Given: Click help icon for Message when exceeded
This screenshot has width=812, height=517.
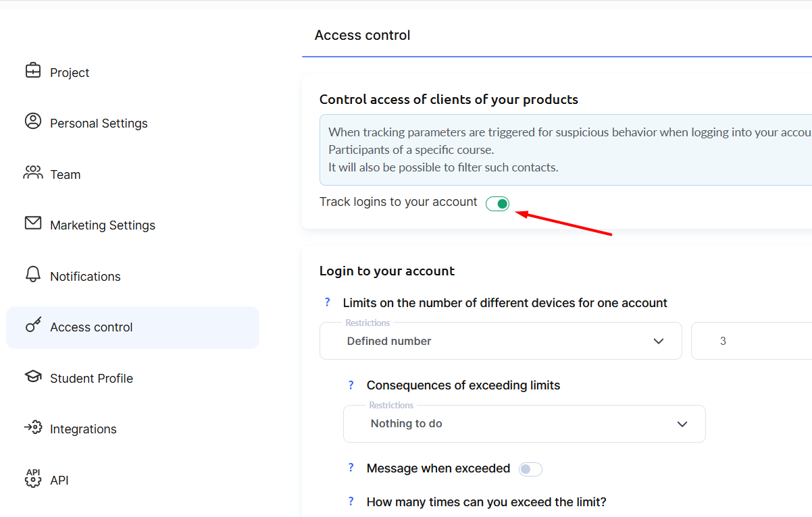Looking at the screenshot, I should (x=351, y=468).
